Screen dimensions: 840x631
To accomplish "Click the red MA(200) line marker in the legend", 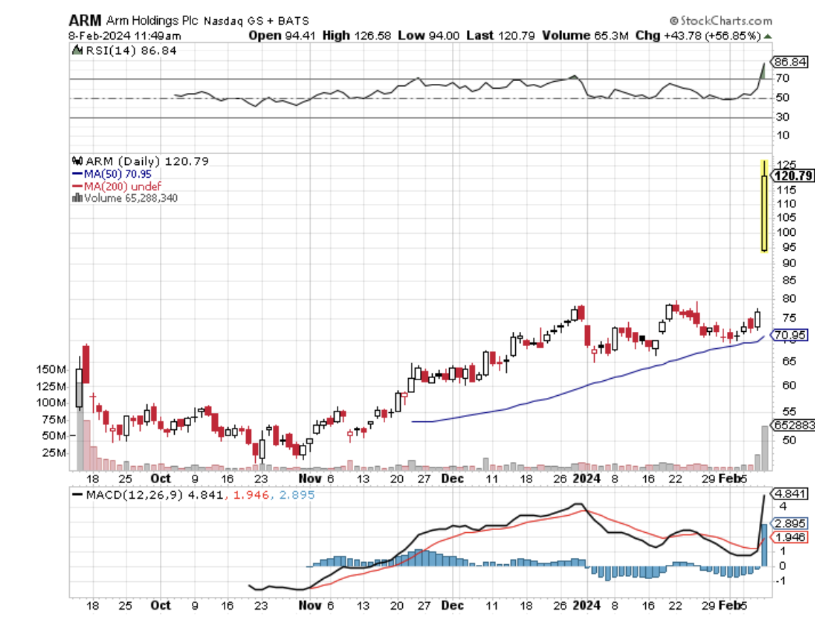I will pyautogui.click(x=77, y=186).
